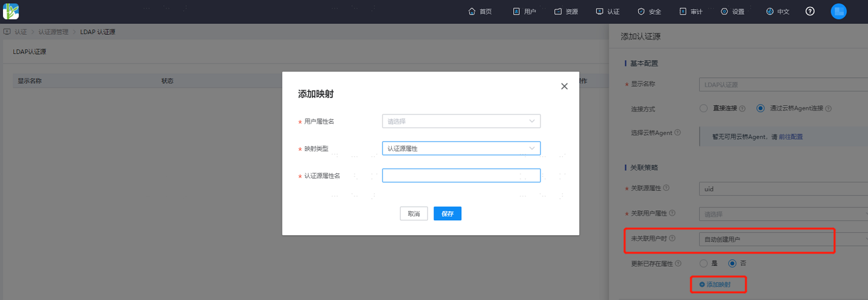This screenshot has height=300, width=868.
Task: Open the 认证 menu in top bar
Action: pos(608,12)
